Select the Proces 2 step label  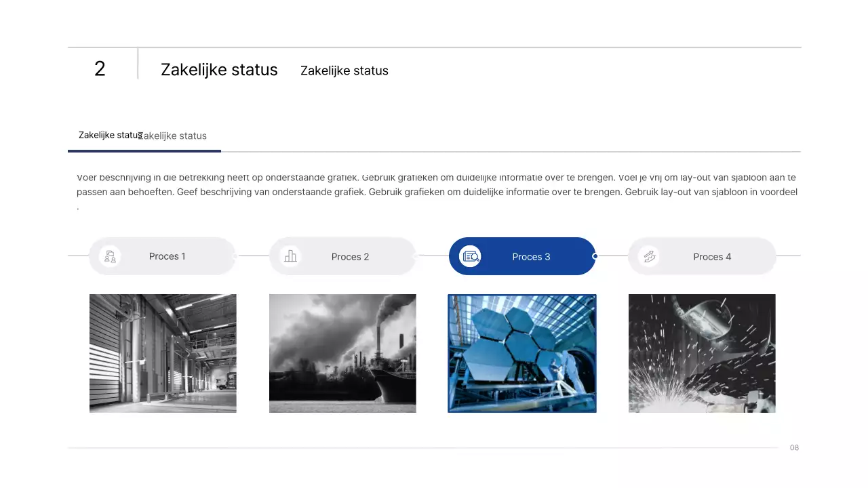[350, 257]
